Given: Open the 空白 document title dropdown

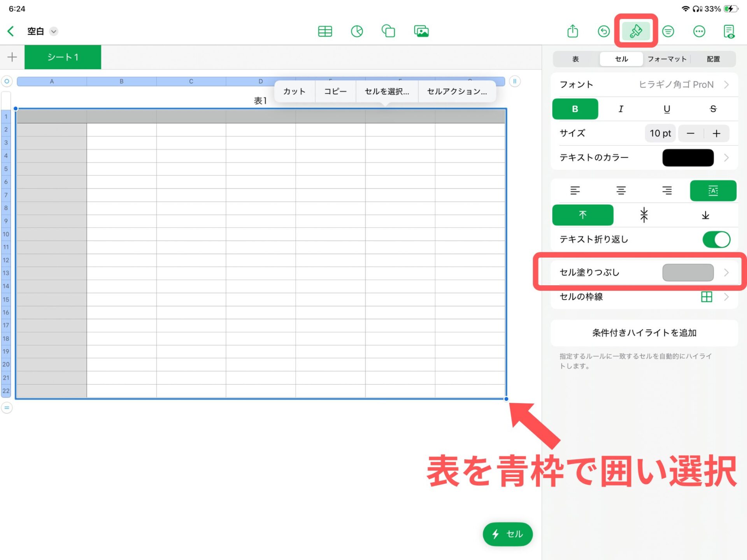Looking at the screenshot, I should pos(53,31).
